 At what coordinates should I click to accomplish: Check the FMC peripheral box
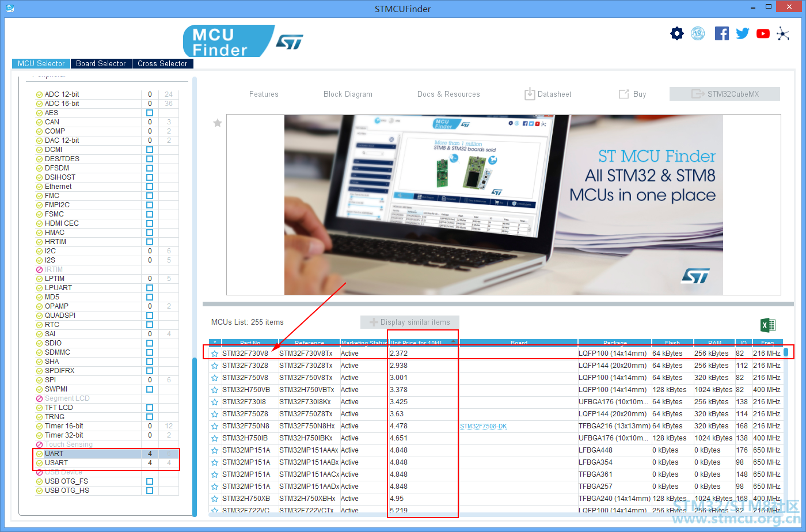(150, 196)
